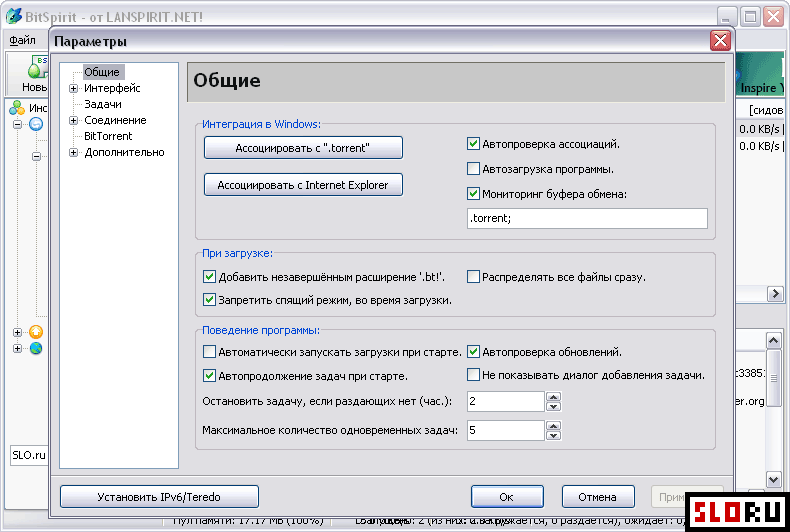Click the maximum simultaneous tasks value field
The width and height of the screenshot is (790, 532).
coord(505,430)
